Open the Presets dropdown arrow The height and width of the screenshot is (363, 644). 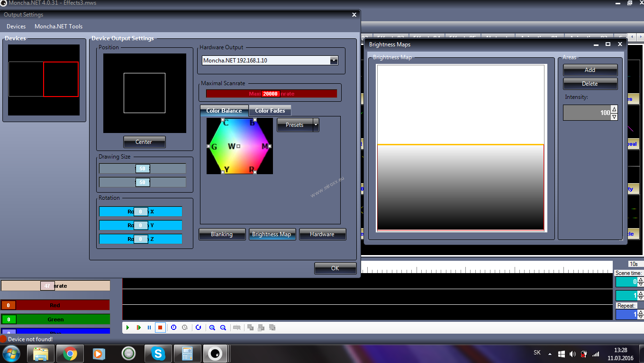316,125
